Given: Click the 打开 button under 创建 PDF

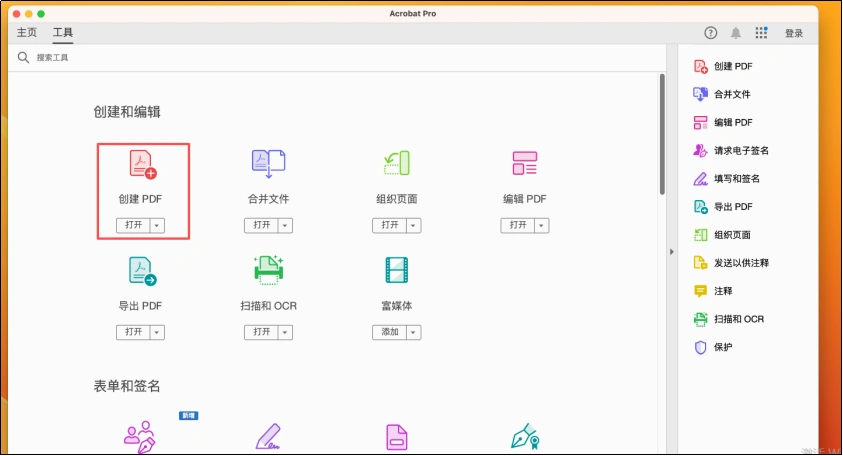Looking at the screenshot, I should (x=133, y=225).
